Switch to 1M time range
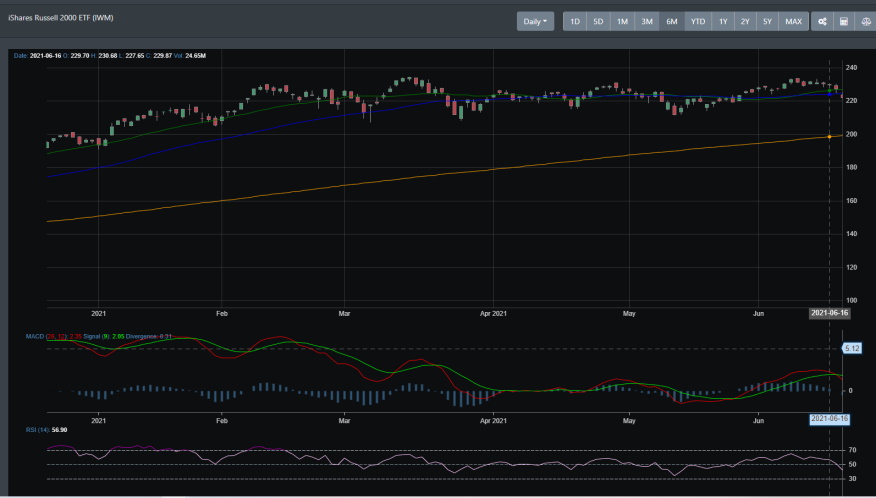This screenshot has width=876, height=498. tap(622, 21)
